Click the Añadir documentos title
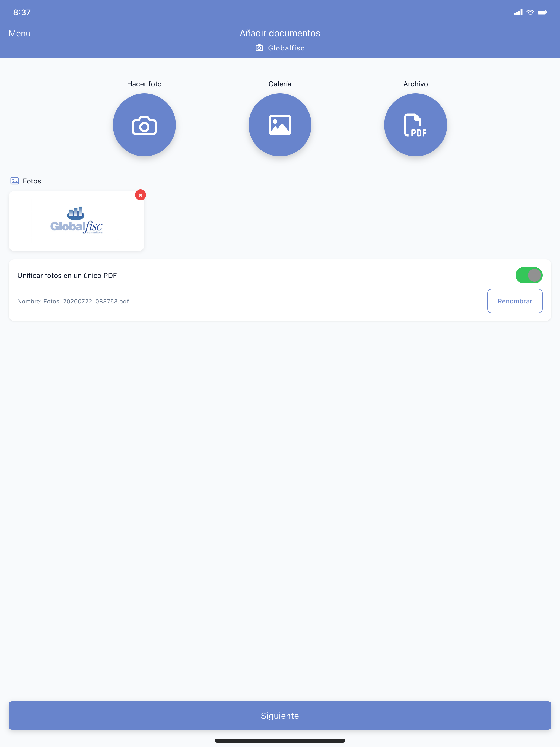The height and width of the screenshot is (747, 560). tap(280, 33)
